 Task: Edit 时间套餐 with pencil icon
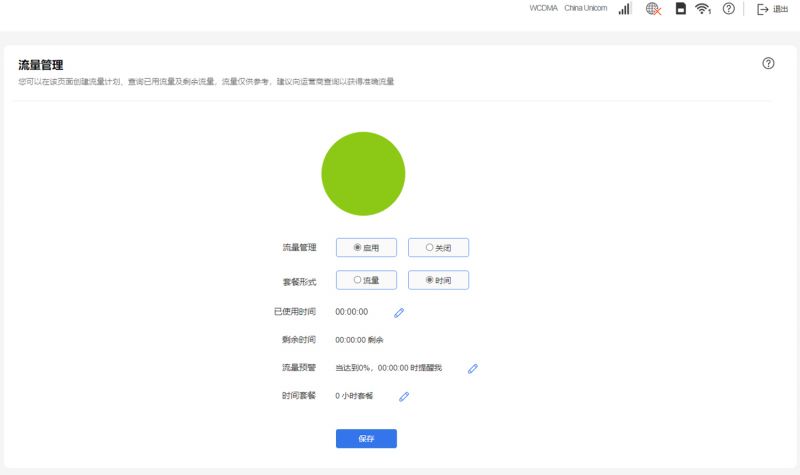pos(404,396)
